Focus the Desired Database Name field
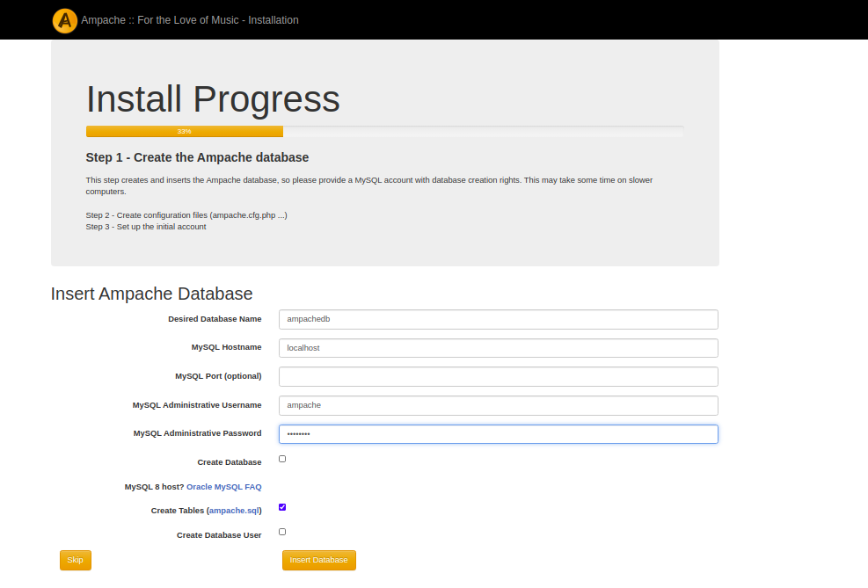Viewport: 868px width, 588px height. coord(499,319)
